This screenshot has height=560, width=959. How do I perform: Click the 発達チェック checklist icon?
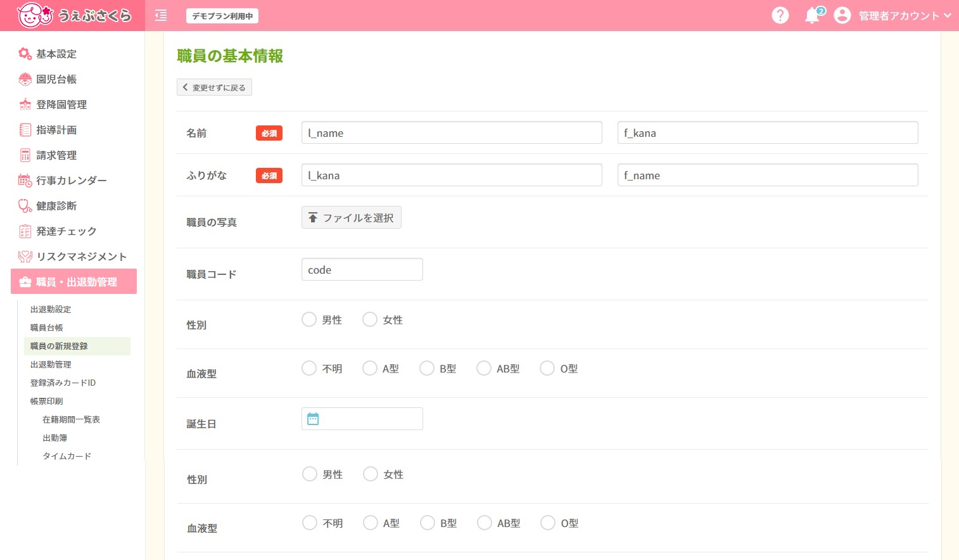pyautogui.click(x=25, y=231)
